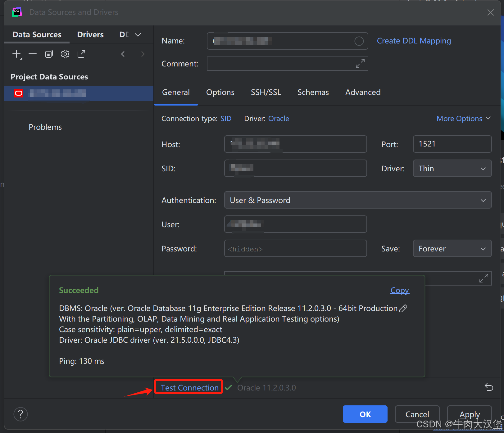Open data source settings gear icon

click(65, 54)
